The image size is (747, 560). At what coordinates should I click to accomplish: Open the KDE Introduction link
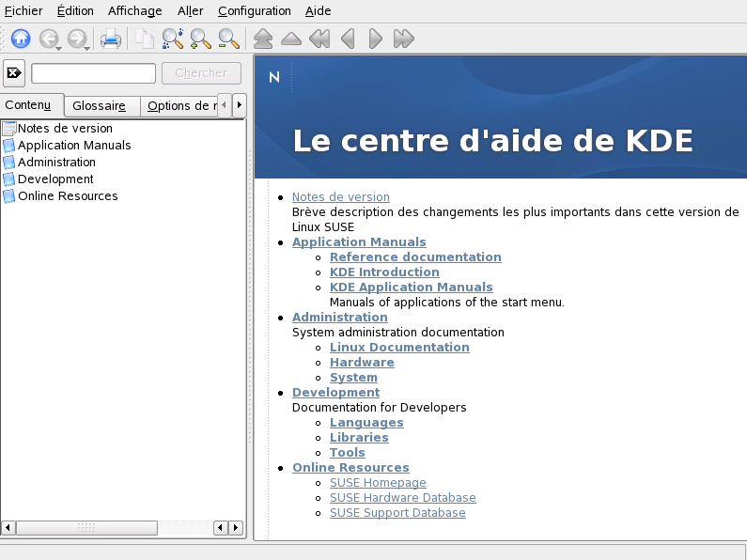pyautogui.click(x=384, y=272)
